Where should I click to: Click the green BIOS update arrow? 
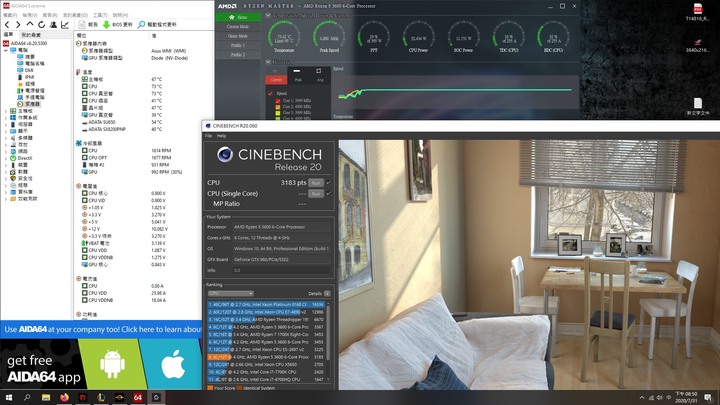[x=106, y=24]
